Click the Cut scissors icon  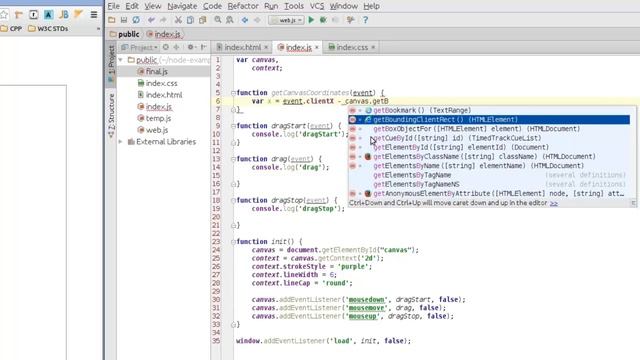click(178, 20)
